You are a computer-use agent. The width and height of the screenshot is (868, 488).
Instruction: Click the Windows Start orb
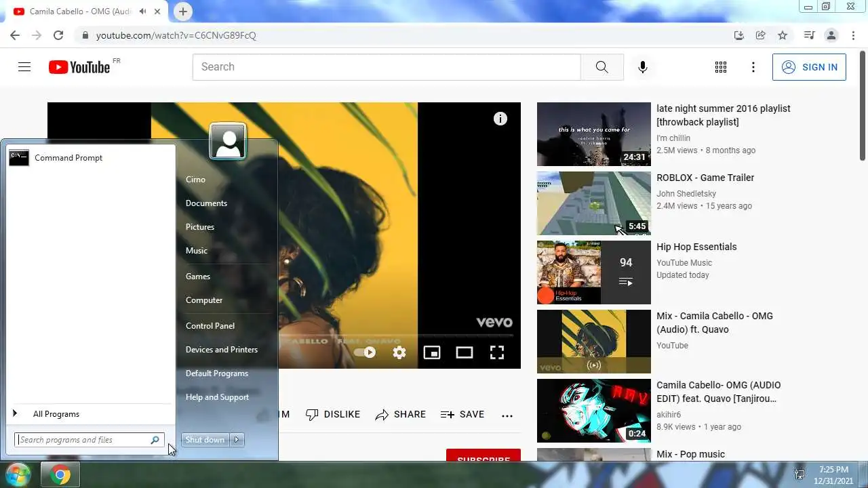(18, 475)
